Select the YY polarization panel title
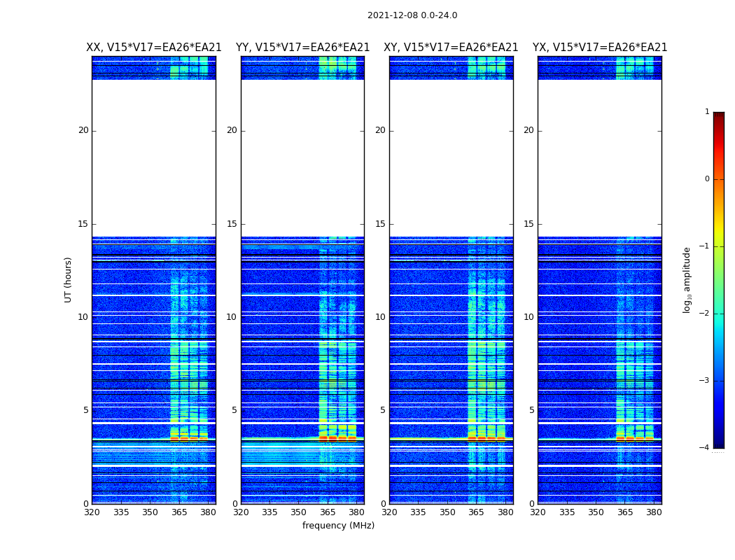This screenshot has width=735, height=560. coord(302,48)
